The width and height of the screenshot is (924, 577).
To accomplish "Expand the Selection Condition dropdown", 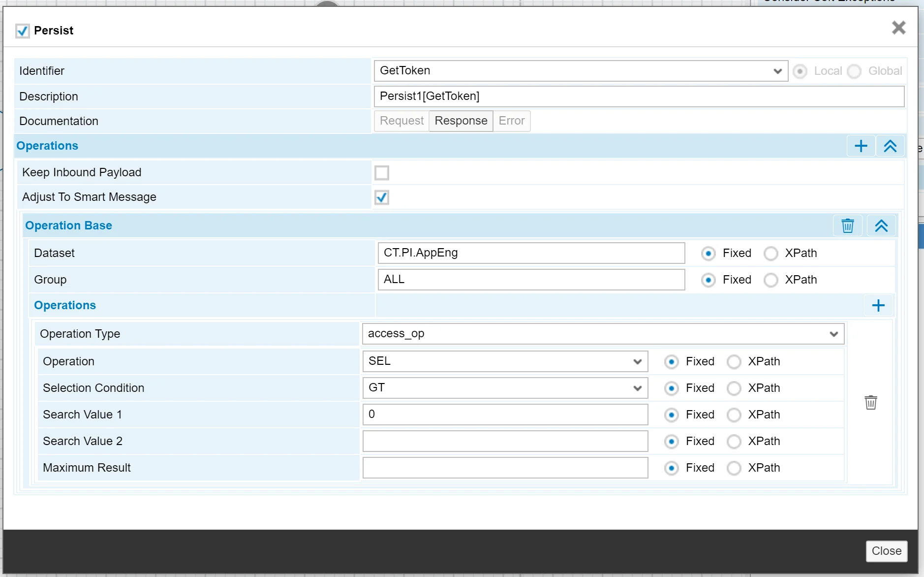I will (505, 388).
